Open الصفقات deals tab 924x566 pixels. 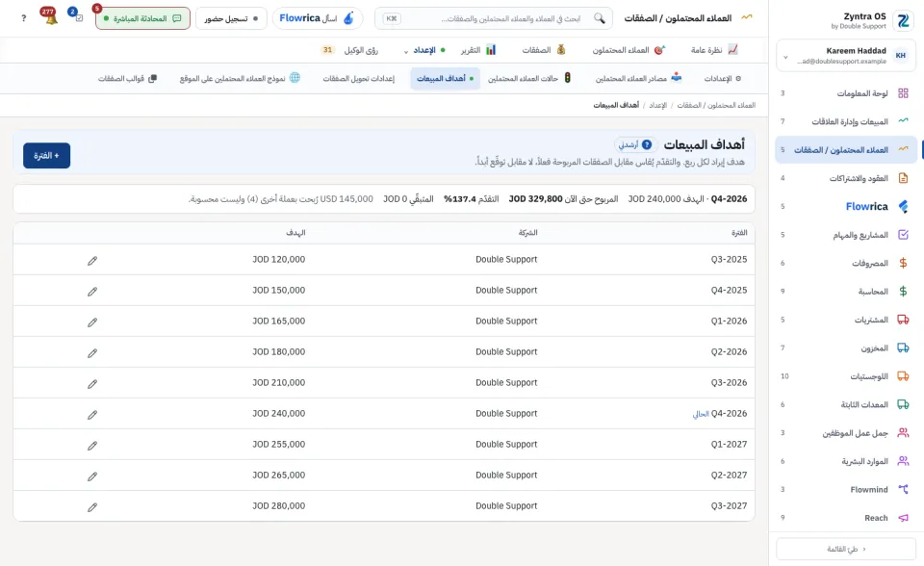click(543, 50)
